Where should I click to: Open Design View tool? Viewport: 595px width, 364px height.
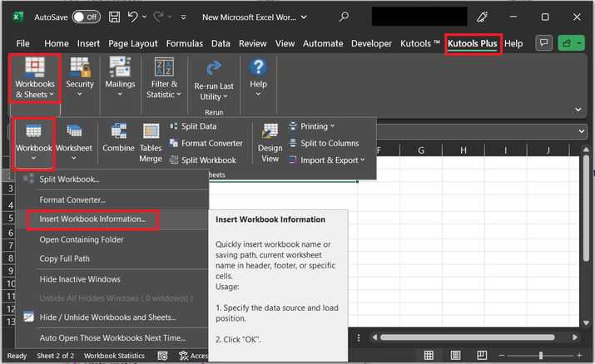pos(270,141)
